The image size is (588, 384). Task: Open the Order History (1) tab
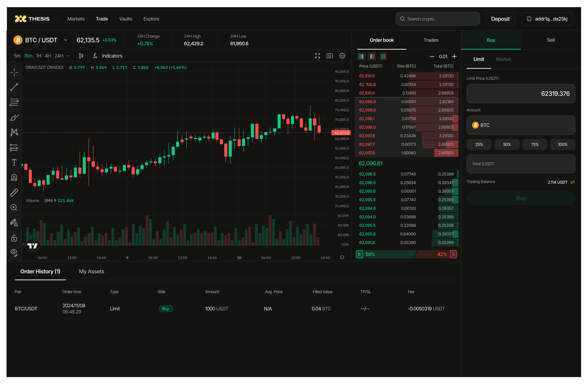[x=40, y=271]
